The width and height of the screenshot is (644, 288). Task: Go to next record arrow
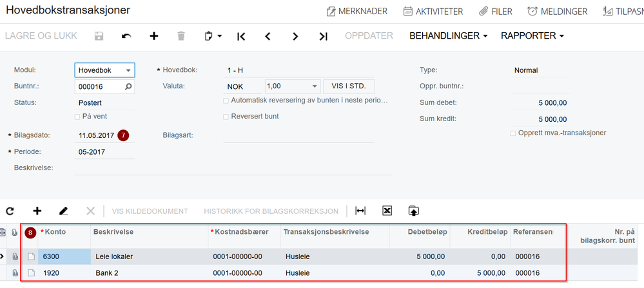point(295,36)
